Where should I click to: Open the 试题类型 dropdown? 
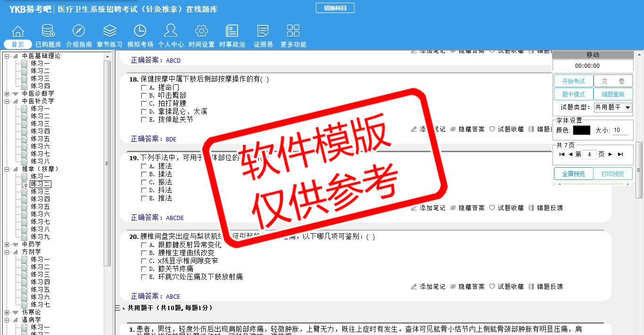pos(627,107)
